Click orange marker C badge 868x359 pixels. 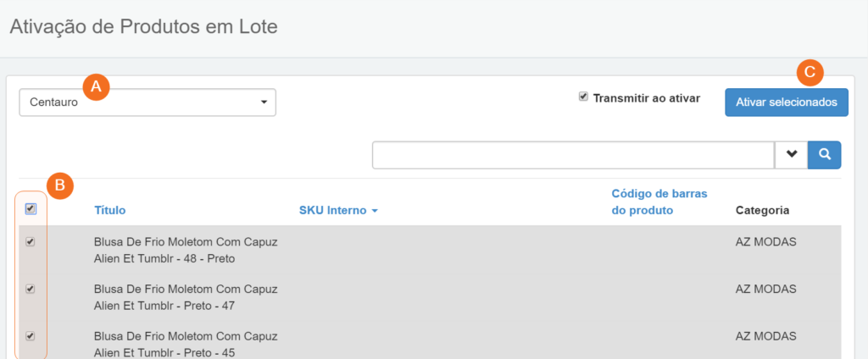point(810,72)
